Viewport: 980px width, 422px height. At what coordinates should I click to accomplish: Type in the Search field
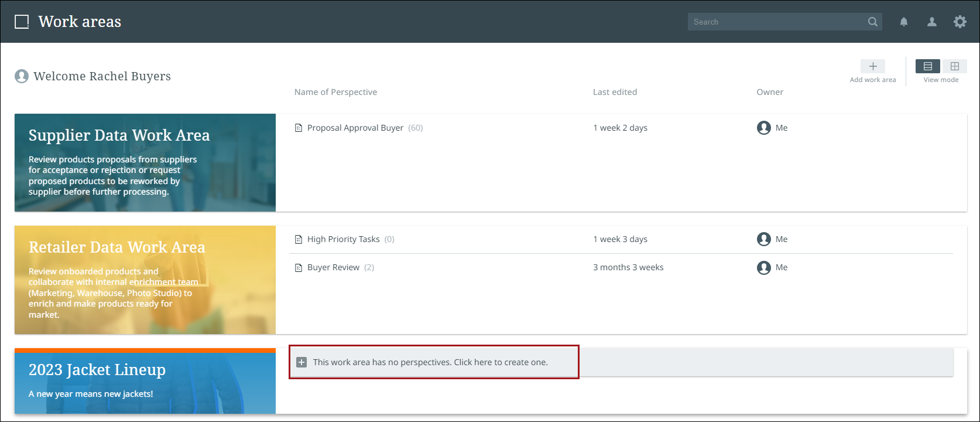pyautogui.click(x=776, y=22)
